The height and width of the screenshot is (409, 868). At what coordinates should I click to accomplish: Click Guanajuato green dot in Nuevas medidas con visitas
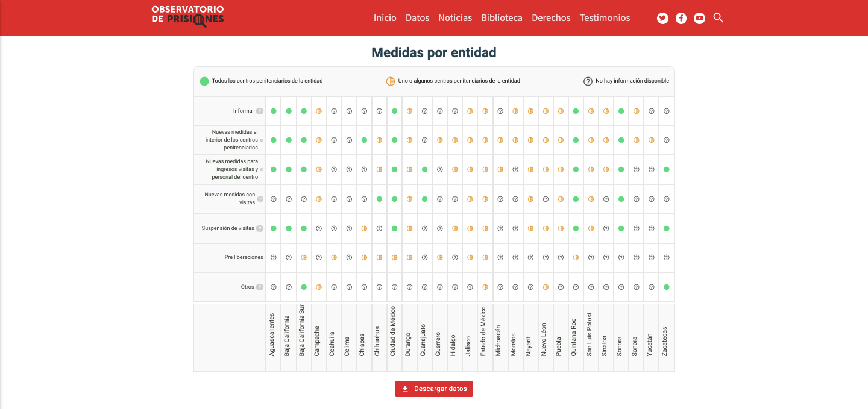tap(424, 199)
